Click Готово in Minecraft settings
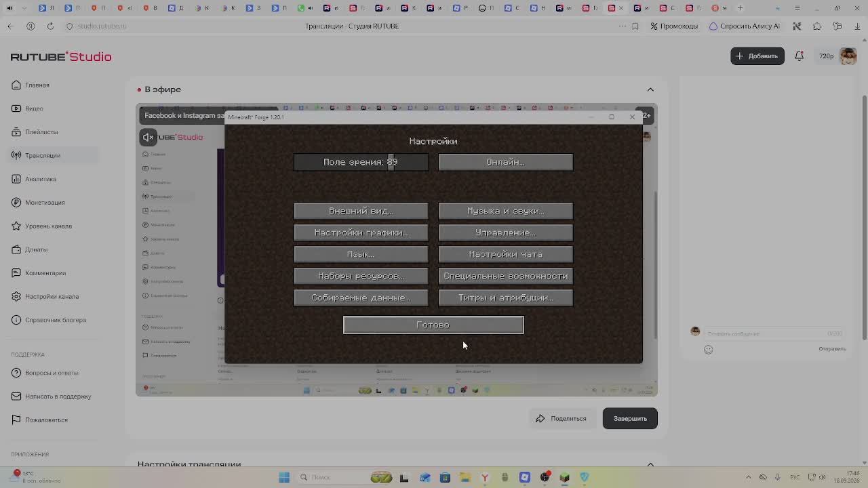 (x=433, y=325)
